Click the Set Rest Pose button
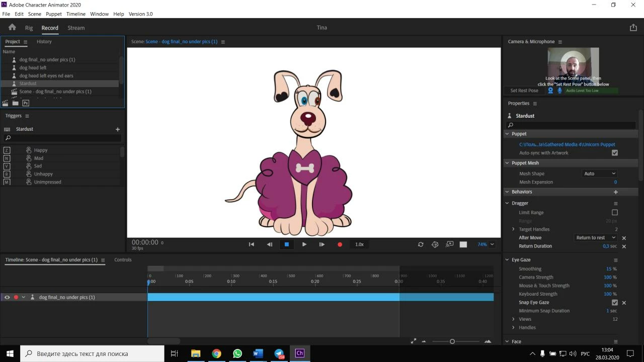Image resolution: width=644 pixels, height=362 pixels. 524,90
